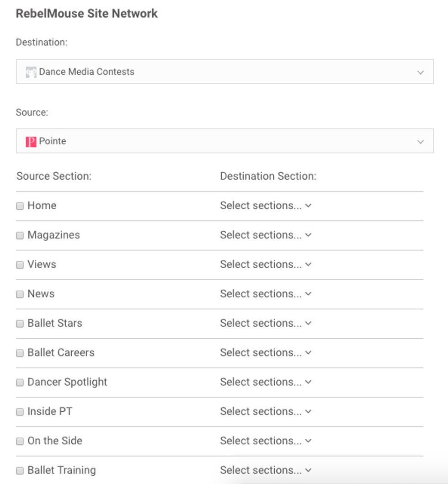Open Select sections for Dancer Spotlight
Image resolution: width=448 pixels, height=484 pixels.
265,382
